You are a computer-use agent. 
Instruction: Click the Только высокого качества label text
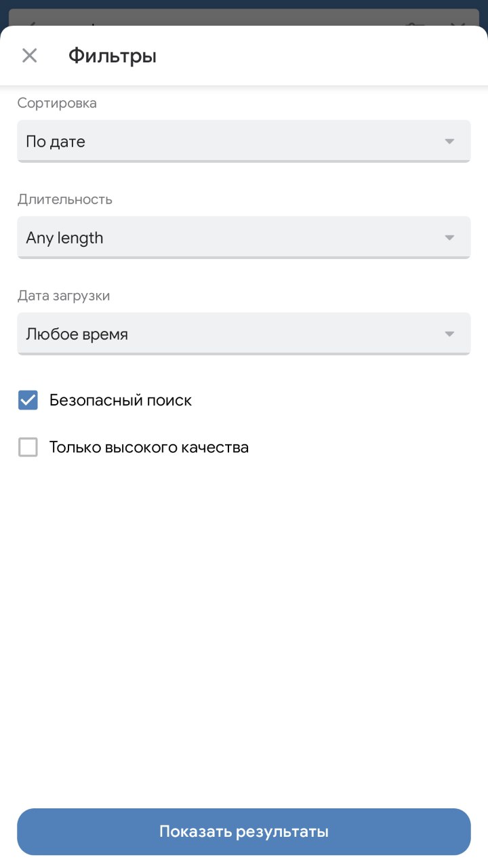pos(149,448)
